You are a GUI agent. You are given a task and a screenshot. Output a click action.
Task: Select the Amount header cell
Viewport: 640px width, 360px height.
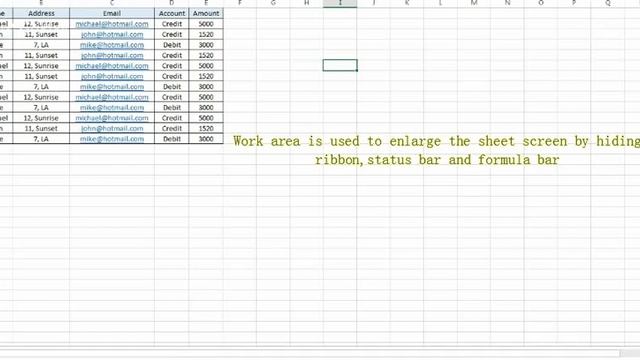(x=206, y=13)
